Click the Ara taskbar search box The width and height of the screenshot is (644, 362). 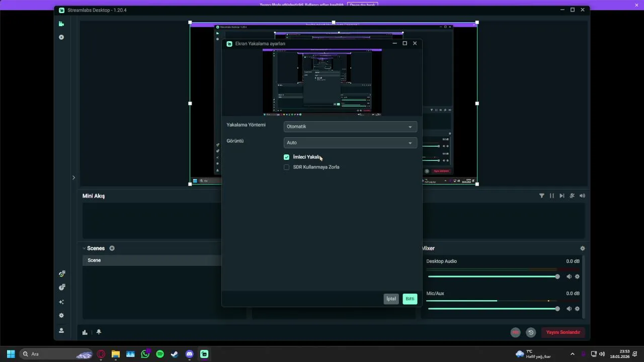56,354
